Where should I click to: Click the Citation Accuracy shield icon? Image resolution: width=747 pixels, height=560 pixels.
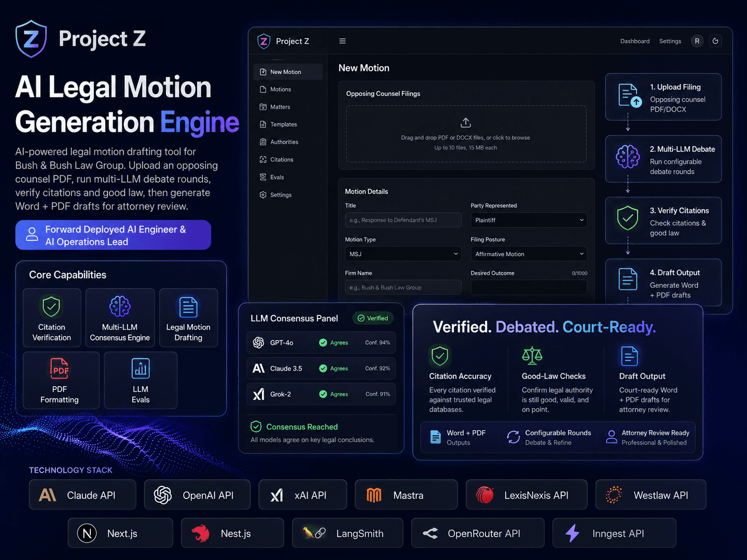coord(440,355)
